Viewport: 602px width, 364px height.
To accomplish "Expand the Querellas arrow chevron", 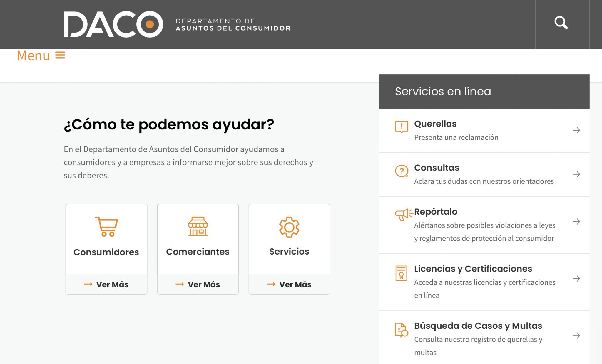I will [x=576, y=130].
